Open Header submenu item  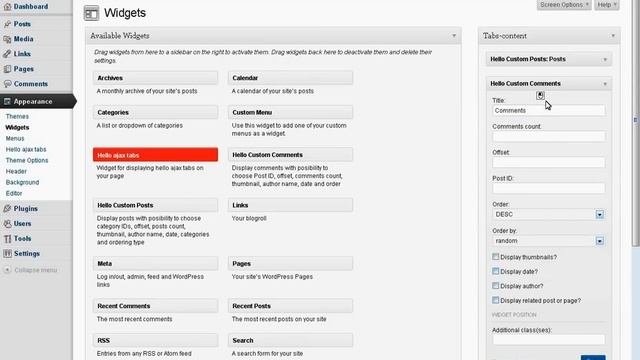pyautogui.click(x=16, y=171)
